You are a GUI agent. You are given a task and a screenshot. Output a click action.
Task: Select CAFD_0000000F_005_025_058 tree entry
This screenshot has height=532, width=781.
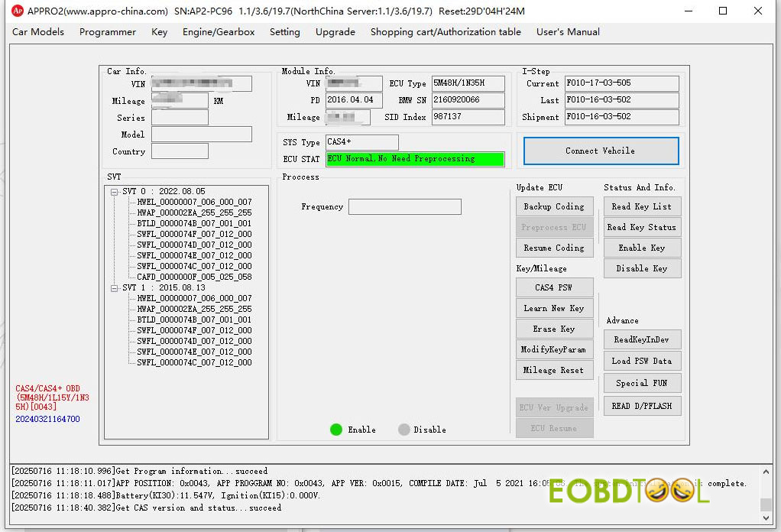194,277
